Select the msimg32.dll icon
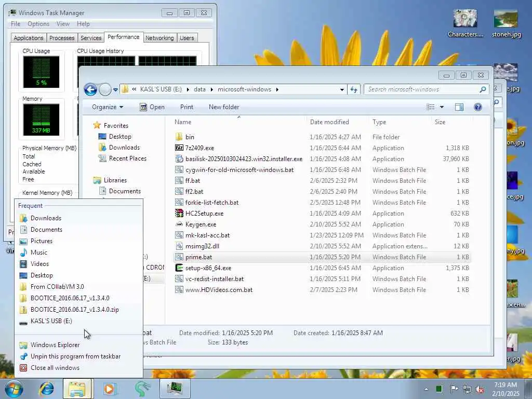Image resolution: width=532 pixels, height=399 pixels. click(179, 246)
